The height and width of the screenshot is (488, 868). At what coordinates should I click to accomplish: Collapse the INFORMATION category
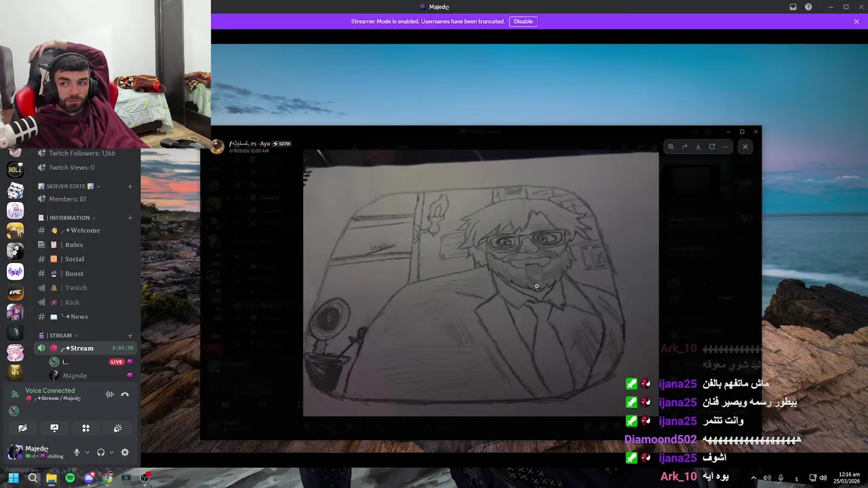click(68, 218)
